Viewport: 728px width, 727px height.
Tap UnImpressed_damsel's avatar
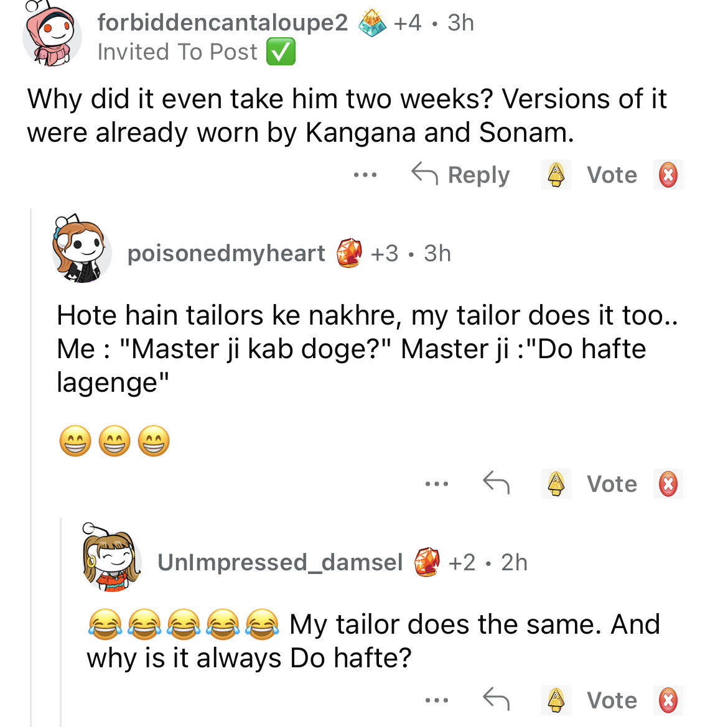pyautogui.click(x=112, y=559)
